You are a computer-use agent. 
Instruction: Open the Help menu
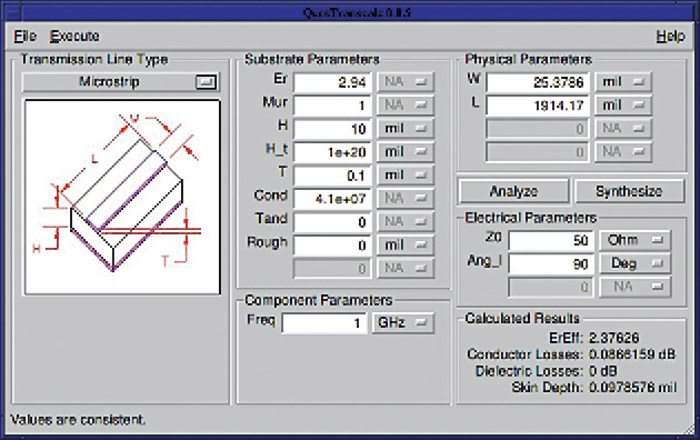(x=670, y=36)
